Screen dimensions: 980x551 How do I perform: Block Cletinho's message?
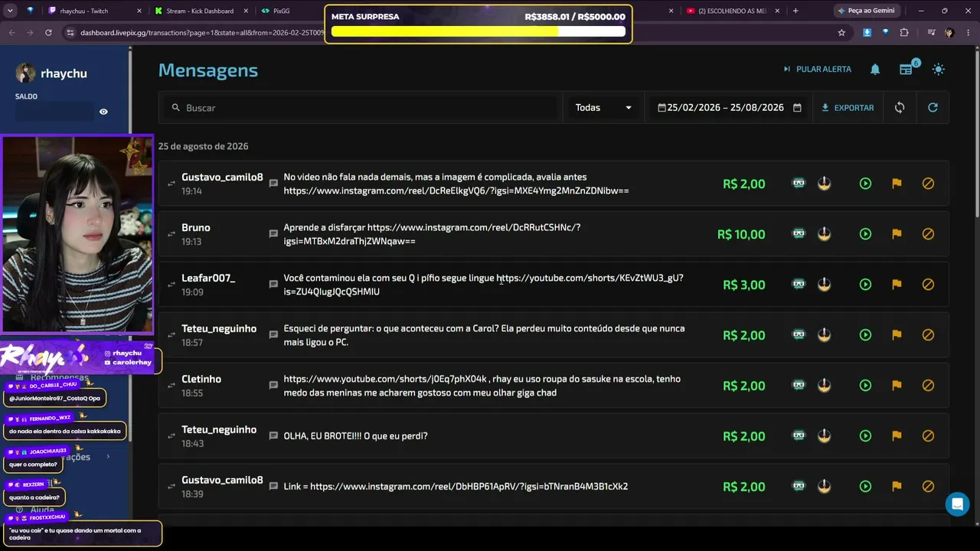tap(928, 386)
